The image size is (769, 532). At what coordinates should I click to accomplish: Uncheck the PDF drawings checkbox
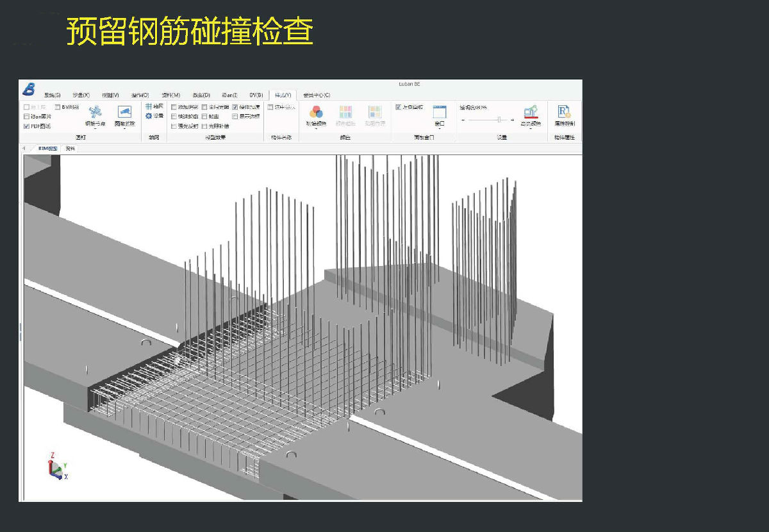pos(26,126)
